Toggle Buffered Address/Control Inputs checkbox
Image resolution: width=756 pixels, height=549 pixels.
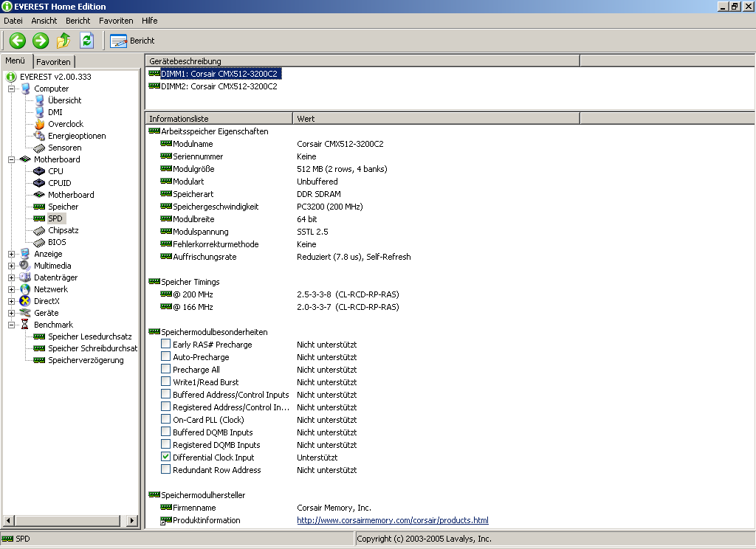click(x=165, y=394)
